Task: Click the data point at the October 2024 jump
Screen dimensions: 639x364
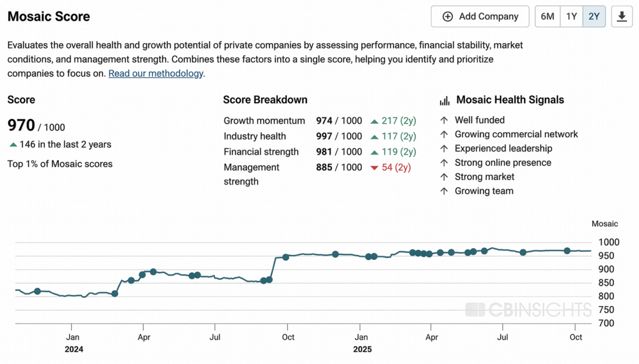Action: pyautogui.click(x=286, y=257)
